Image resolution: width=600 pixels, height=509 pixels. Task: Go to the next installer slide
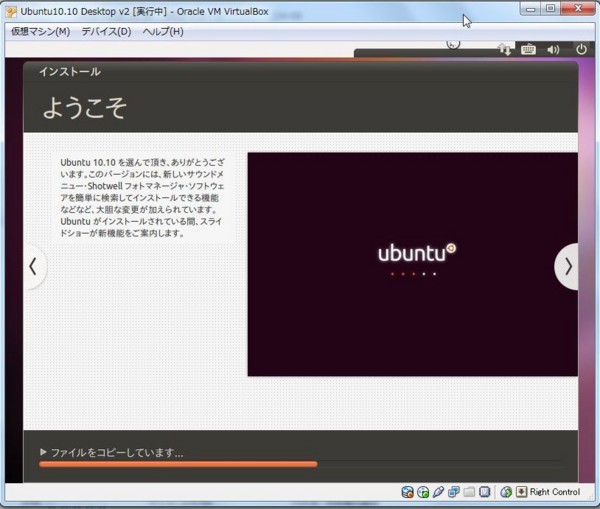click(x=567, y=266)
